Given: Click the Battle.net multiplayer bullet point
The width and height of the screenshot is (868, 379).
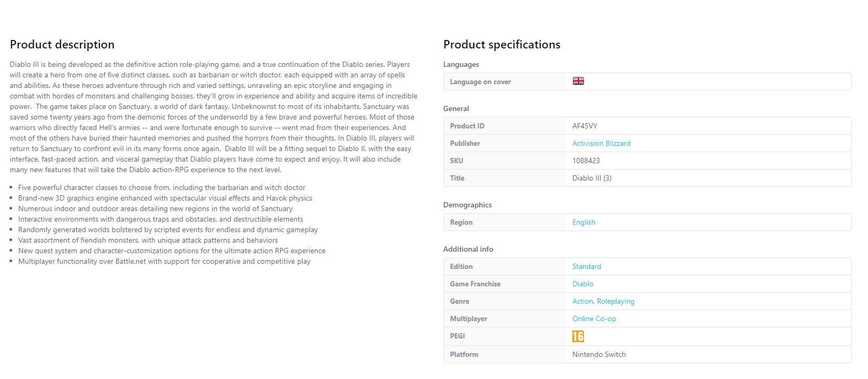Looking at the screenshot, I should (164, 261).
